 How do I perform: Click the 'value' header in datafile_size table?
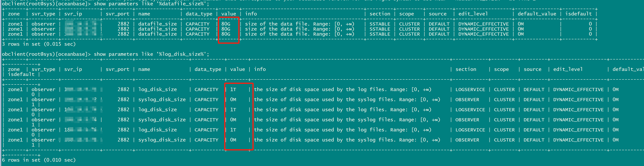pyautogui.click(x=228, y=14)
